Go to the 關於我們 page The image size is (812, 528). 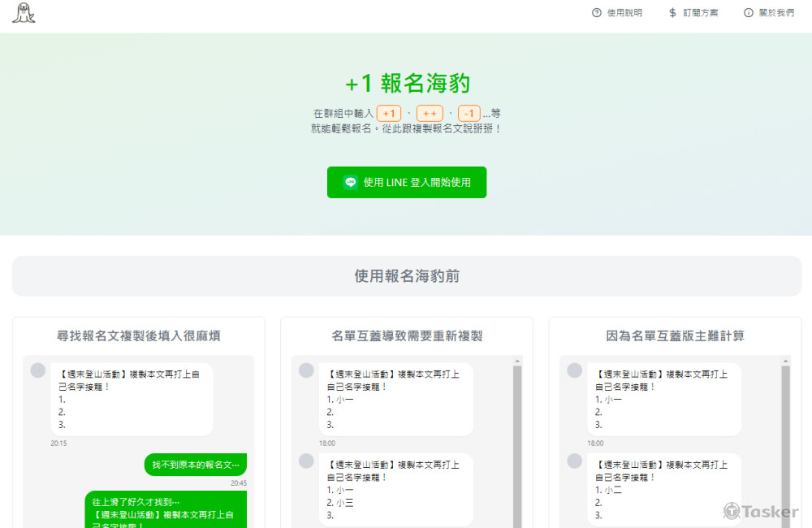coord(776,13)
